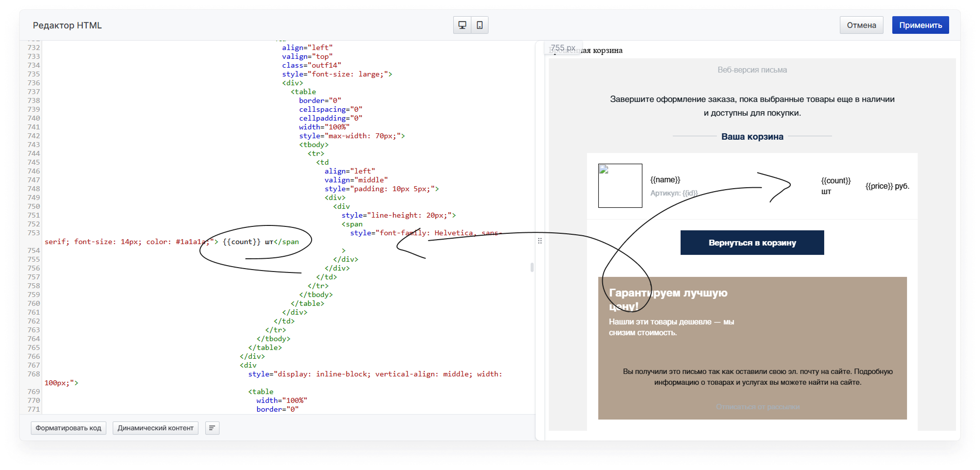Click the splitter handle between code and preview

pos(539,241)
